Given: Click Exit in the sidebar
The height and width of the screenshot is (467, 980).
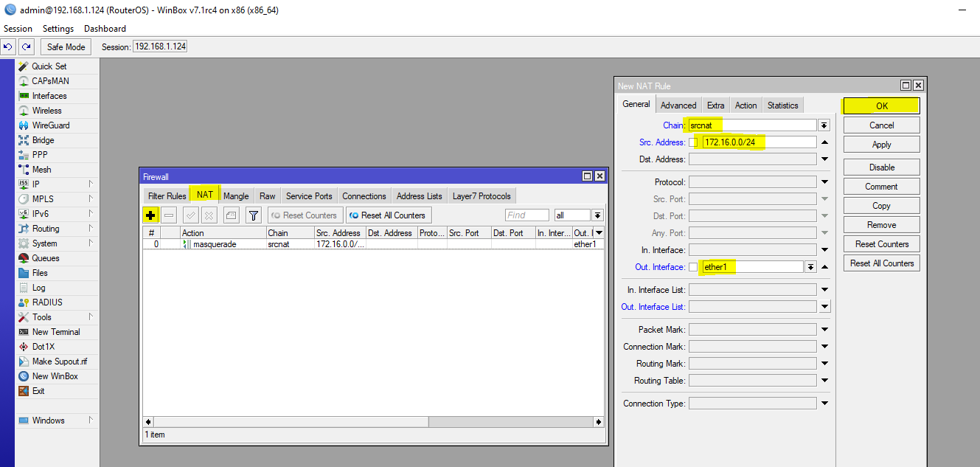Looking at the screenshot, I should (38, 391).
